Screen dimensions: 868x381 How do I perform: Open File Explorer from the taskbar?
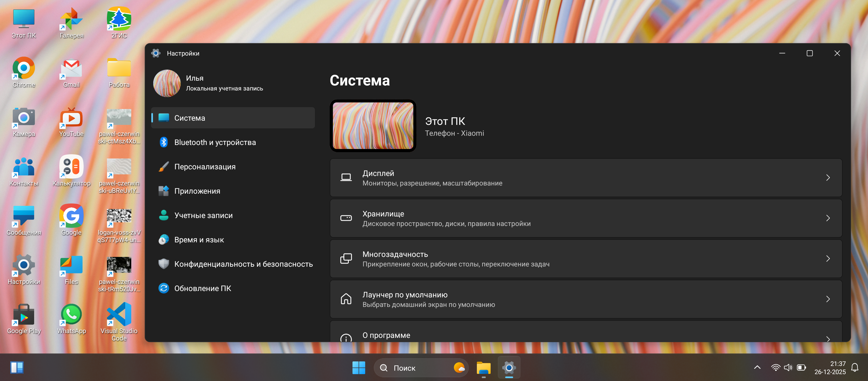[483, 368]
